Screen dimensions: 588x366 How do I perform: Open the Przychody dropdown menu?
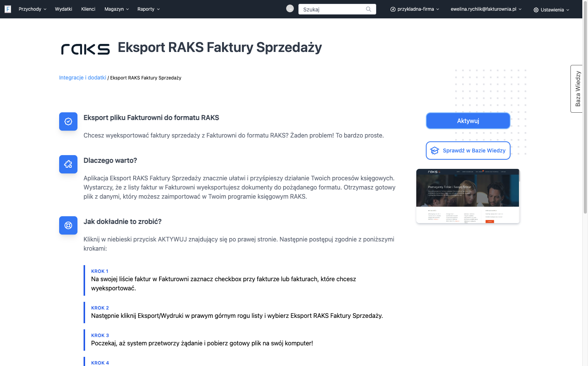tap(32, 9)
